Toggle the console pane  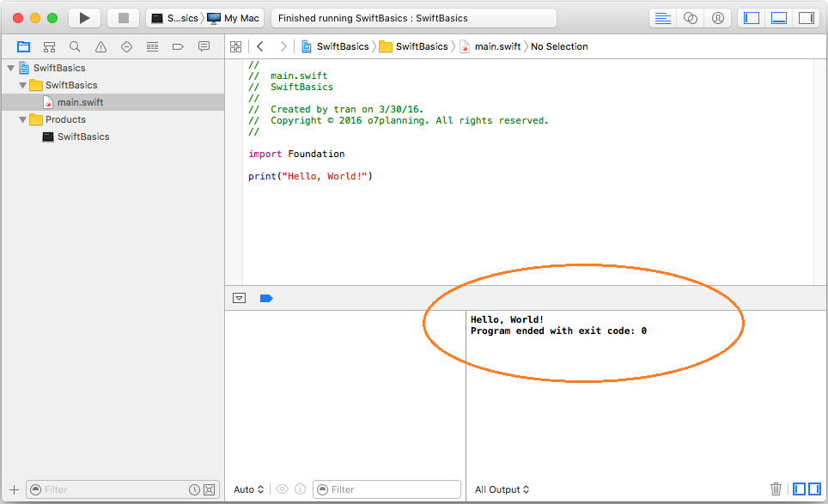pos(814,489)
